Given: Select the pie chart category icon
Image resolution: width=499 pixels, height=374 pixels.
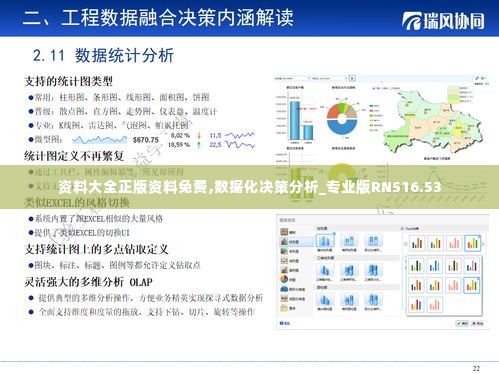Looking at the screenshot, I should (284, 279).
